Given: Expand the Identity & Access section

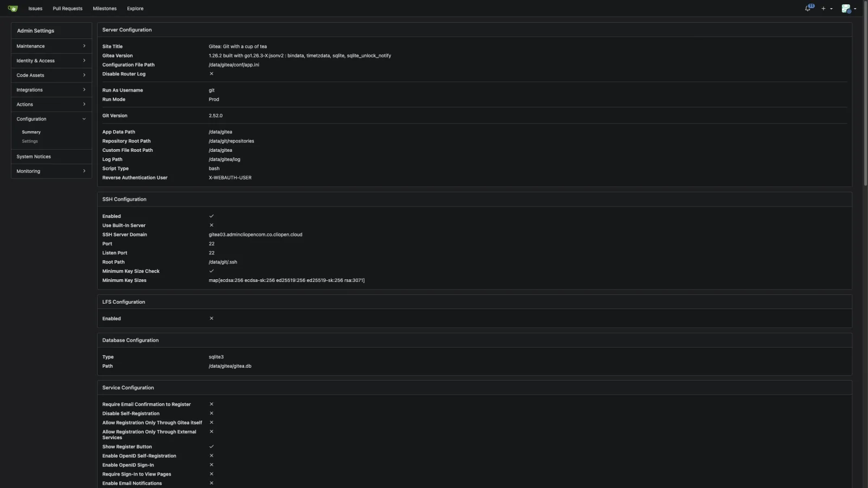Looking at the screenshot, I should (51, 61).
